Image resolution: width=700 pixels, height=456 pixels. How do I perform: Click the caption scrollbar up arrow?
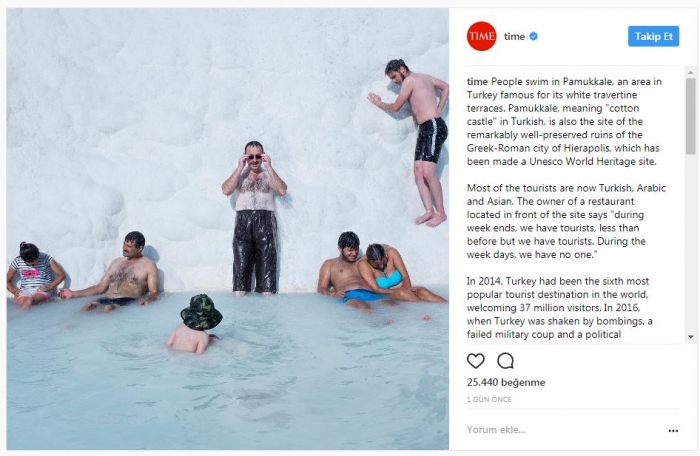point(691,72)
